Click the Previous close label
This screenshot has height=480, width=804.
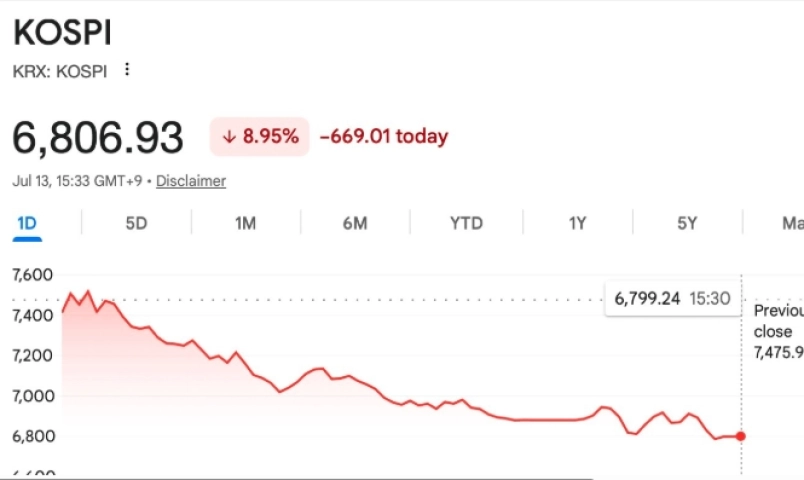778,321
